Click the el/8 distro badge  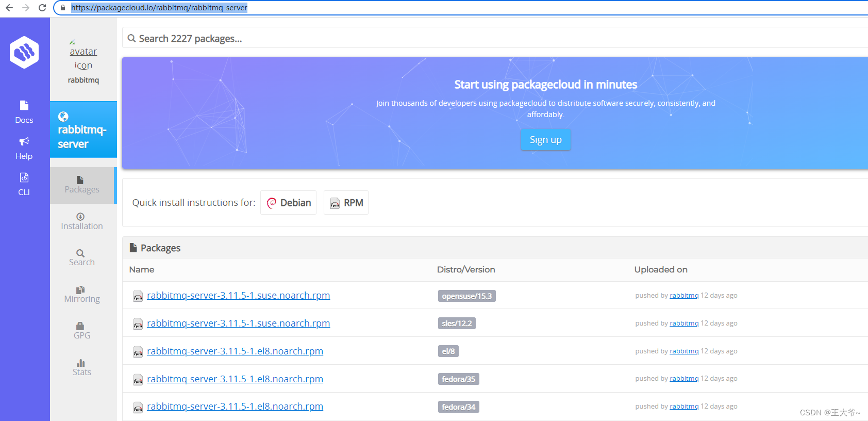pyautogui.click(x=448, y=351)
